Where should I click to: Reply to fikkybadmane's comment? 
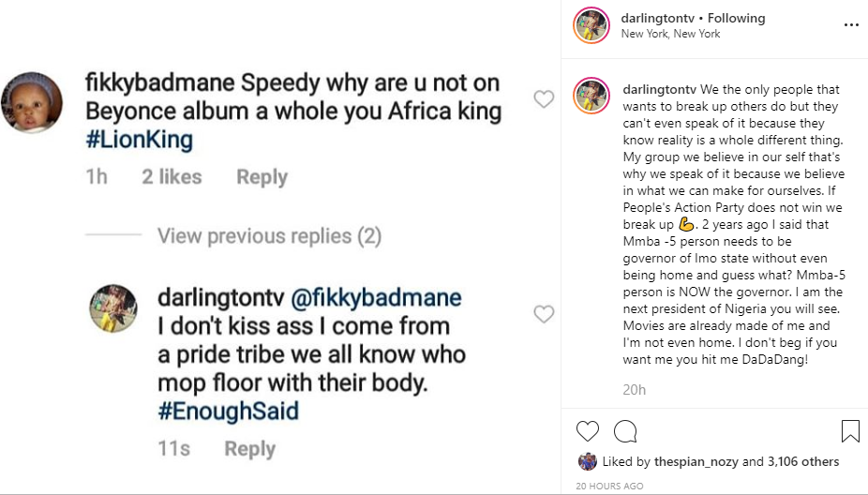pos(262,177)
